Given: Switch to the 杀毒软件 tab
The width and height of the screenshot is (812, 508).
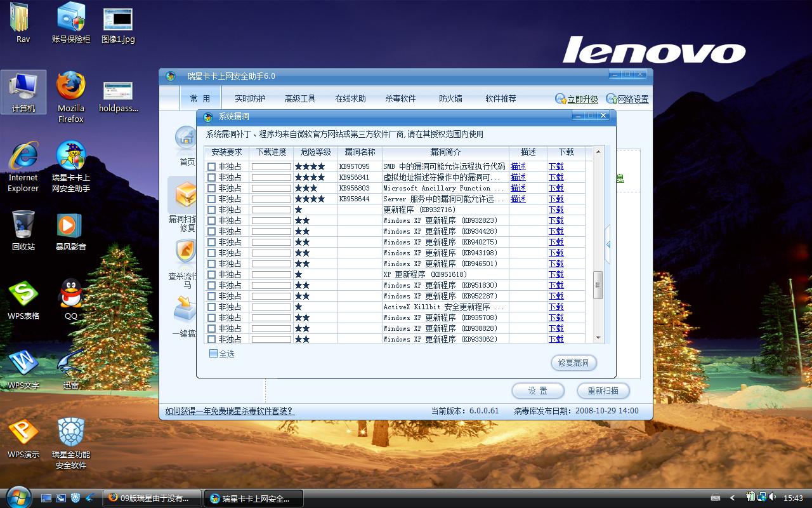Looking at the screenshot, I should [400, 98].
